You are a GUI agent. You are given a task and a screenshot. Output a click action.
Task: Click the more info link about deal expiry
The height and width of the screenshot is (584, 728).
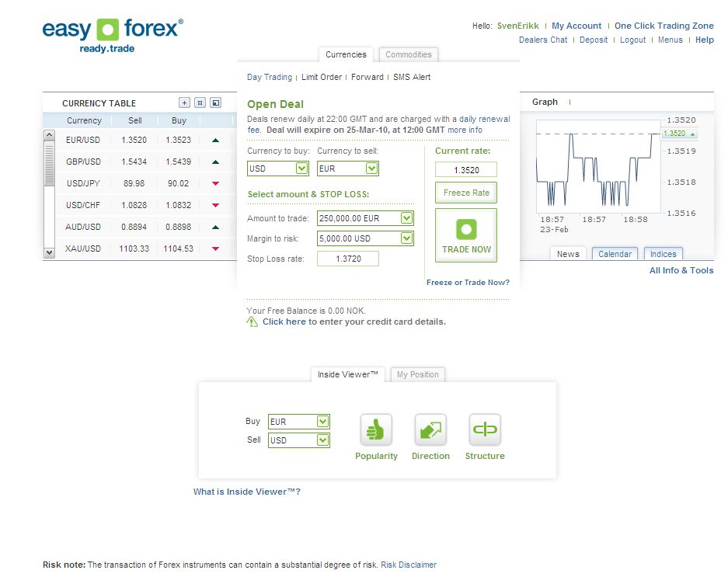pos(465,130)
